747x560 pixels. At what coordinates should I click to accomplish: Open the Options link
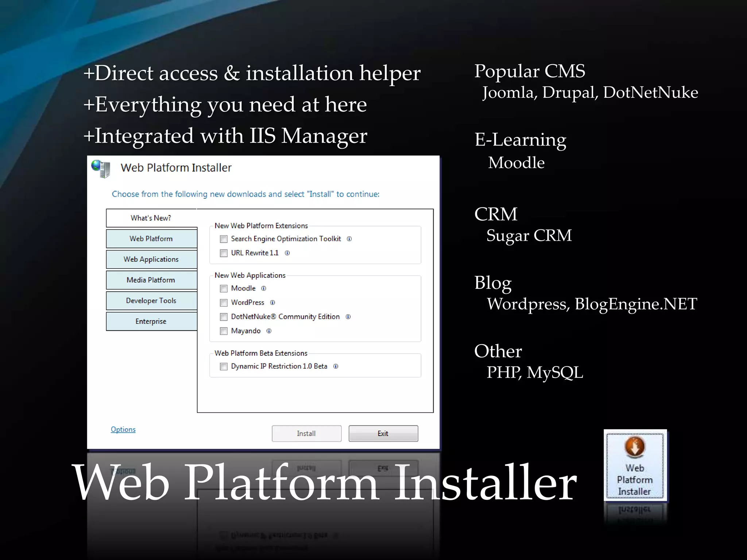(x=123, y=429)
